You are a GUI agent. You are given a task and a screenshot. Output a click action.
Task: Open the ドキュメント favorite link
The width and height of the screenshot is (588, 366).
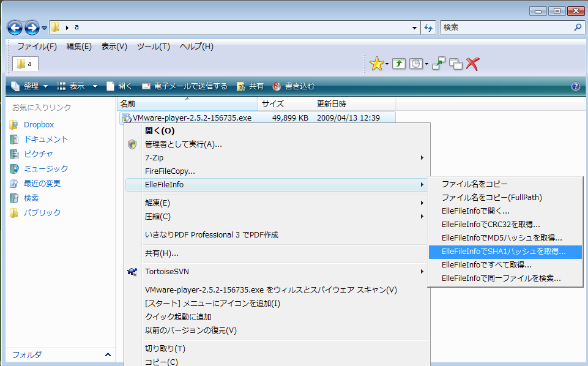point(46,139)
